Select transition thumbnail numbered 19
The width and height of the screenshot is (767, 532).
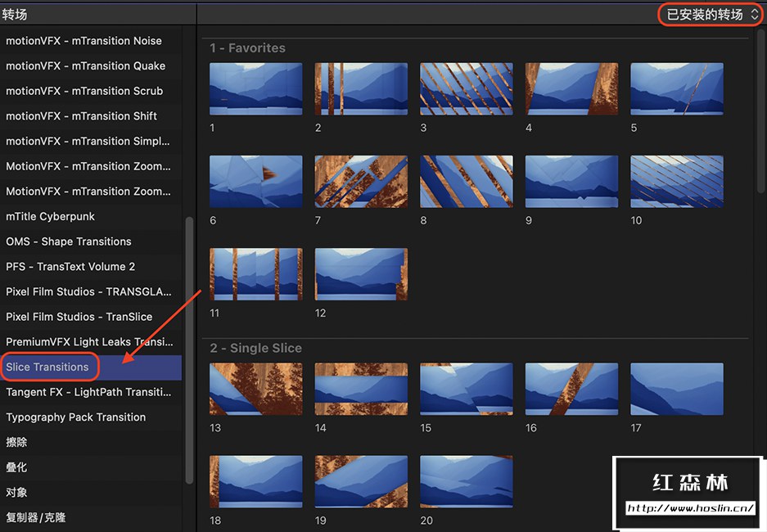pos(361,482)
